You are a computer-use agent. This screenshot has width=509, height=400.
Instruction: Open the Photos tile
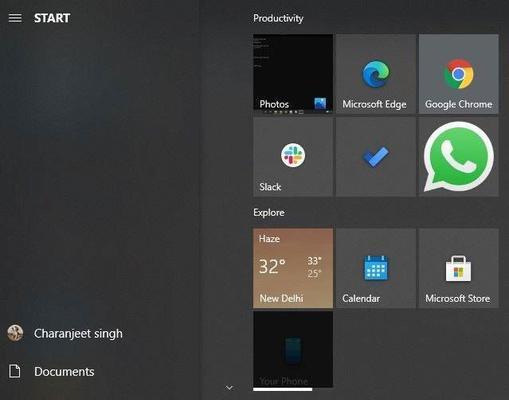pos(293,74)
